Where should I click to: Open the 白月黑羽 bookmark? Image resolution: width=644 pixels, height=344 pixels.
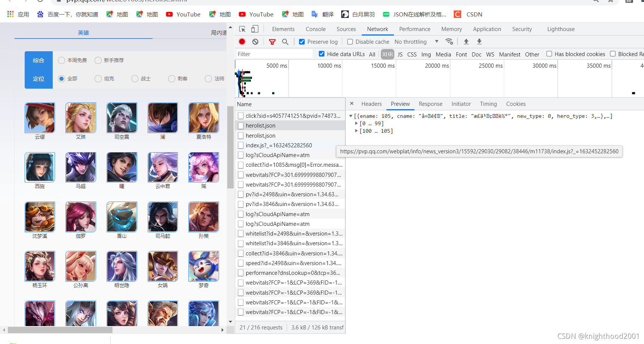[358, 14]
